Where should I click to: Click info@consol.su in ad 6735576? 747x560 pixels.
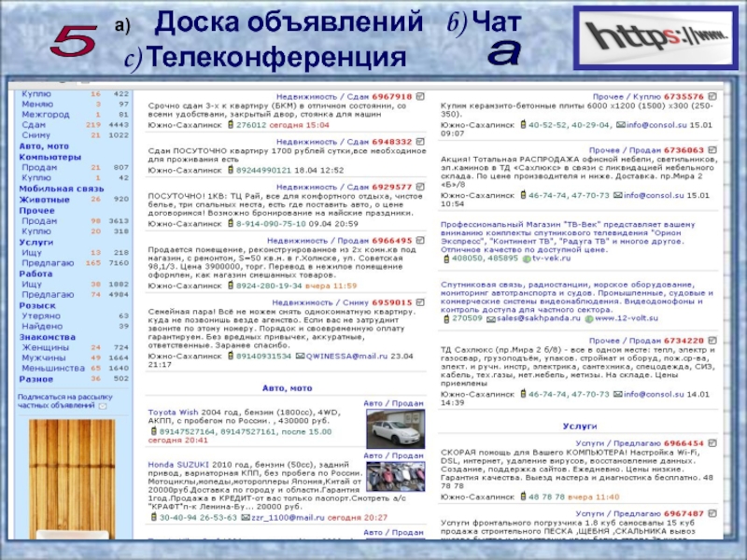[656, 125]
